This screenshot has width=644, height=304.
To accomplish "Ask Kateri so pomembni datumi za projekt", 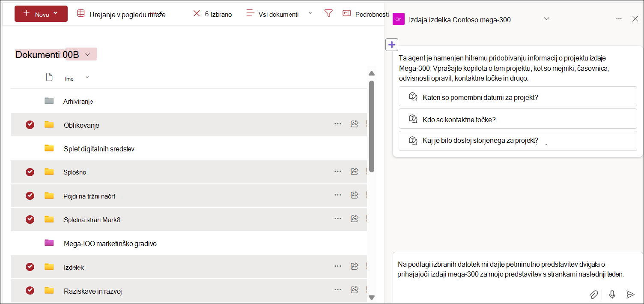I will click(518, 96).
